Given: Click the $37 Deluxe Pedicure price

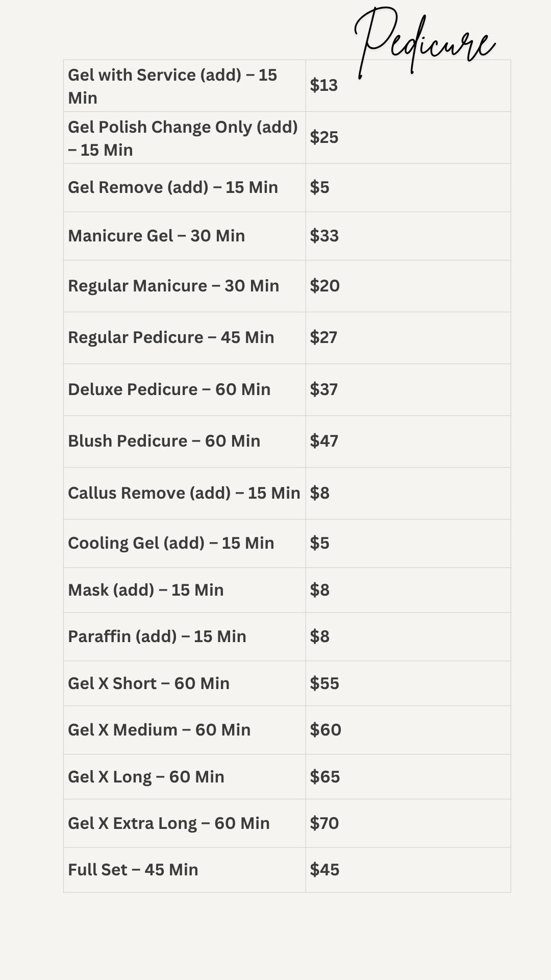Looking at the screenshot, I should pyautogui.click(x=323, y=389).
